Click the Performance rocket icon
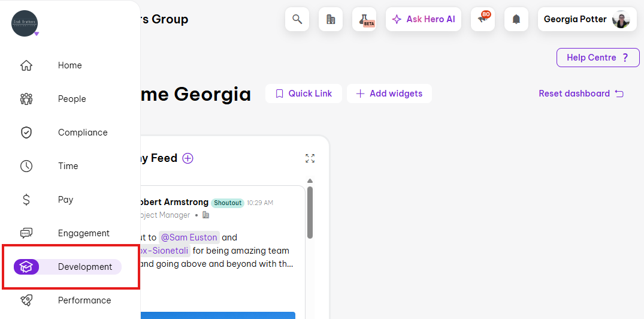The height and width of the screenshot is (319, 644). pos(26,300)
